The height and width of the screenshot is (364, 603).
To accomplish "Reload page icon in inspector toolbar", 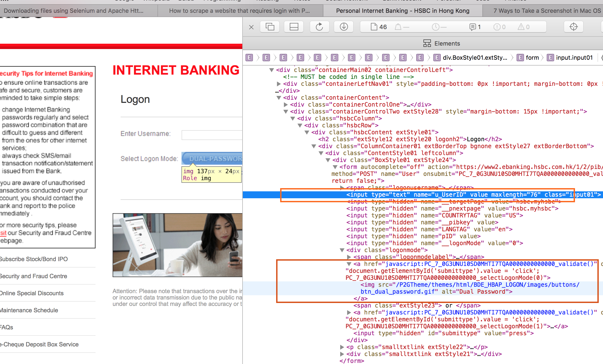I will pyautogui.click(x=319, y=27).
